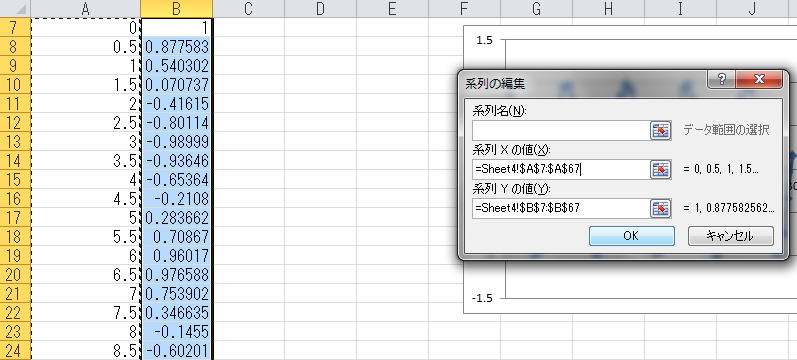Viewport: 797px width, 360px height.
Task: Focus the 系列 Y の値 input field
Action: [x=560, y=207]
